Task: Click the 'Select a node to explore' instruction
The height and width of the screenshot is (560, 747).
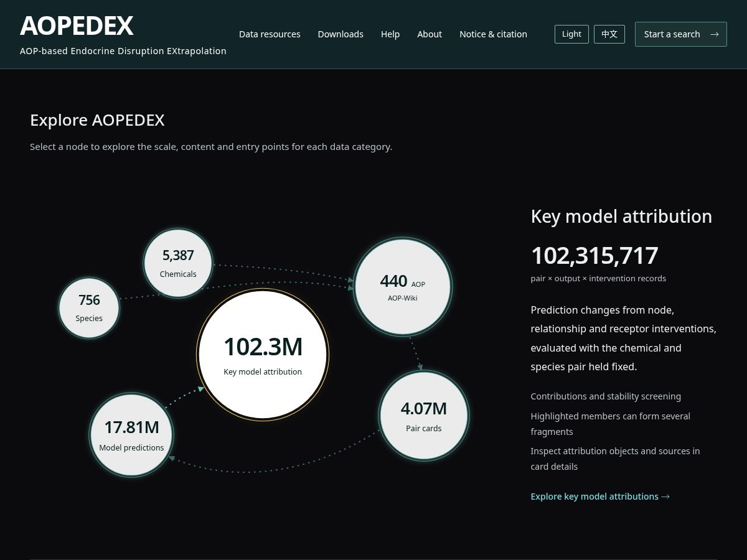Action: (211, 147)
